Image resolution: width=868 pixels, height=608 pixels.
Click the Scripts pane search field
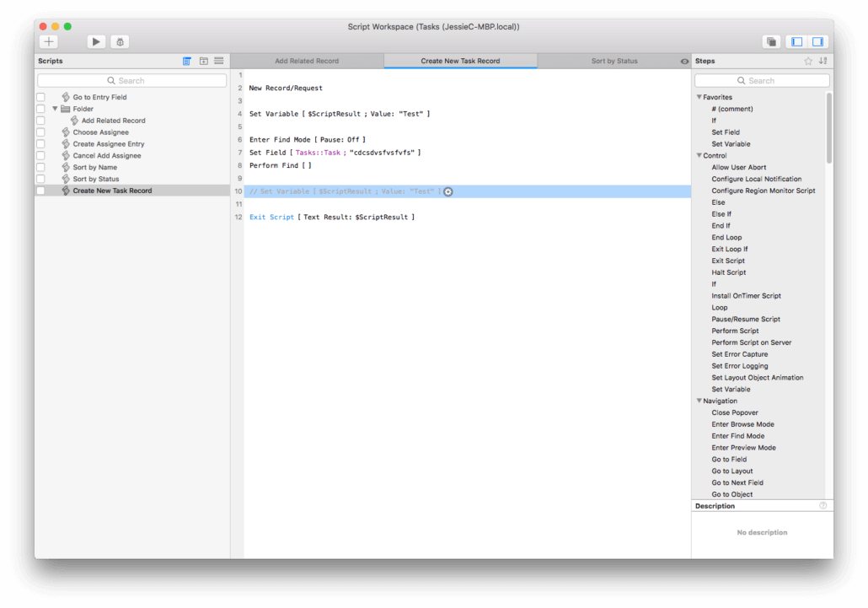point(131,81)
